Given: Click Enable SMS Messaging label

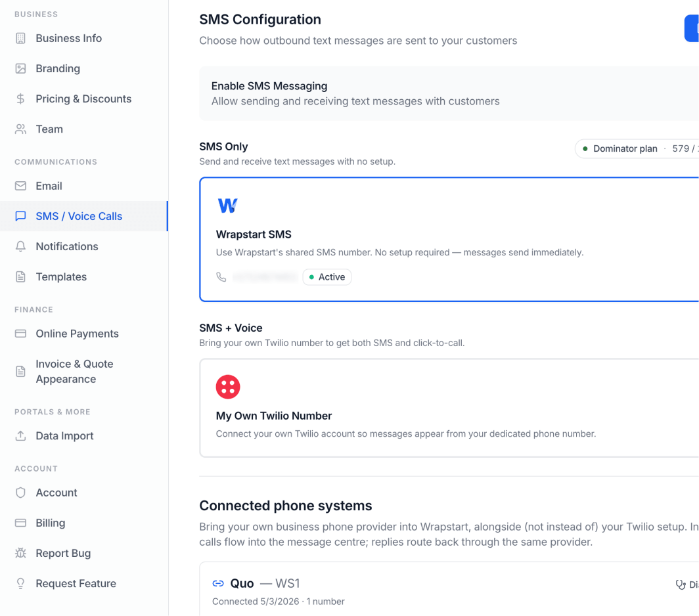Looking at the screenshot, I should tap(269, 85).
